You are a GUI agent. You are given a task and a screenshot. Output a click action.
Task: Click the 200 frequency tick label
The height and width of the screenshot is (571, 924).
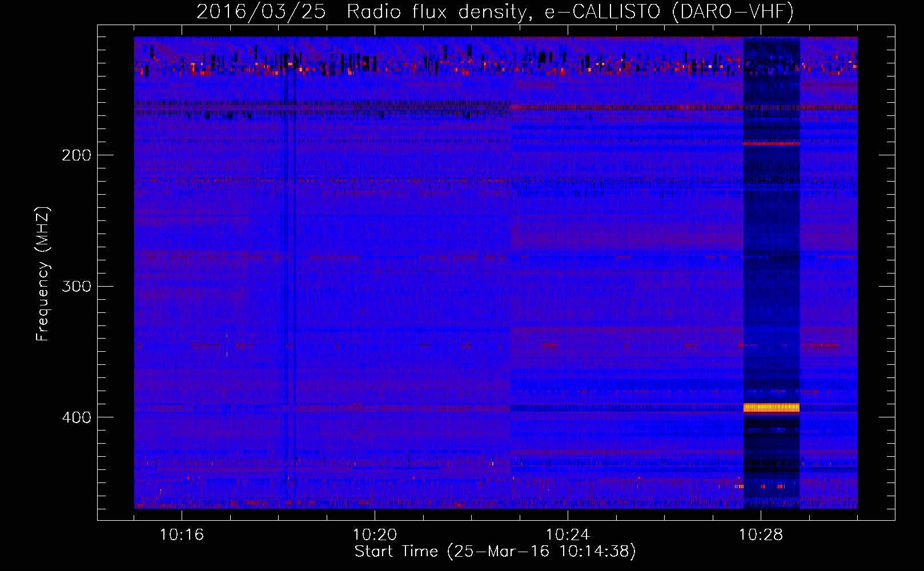[x=77, y=155]
